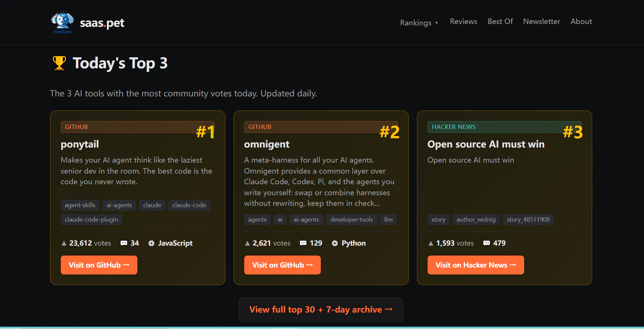This screenshot has width=644, height=329.
Task: Click the upvote triangle next to 2,621 votes
Action: click(247, 243)
